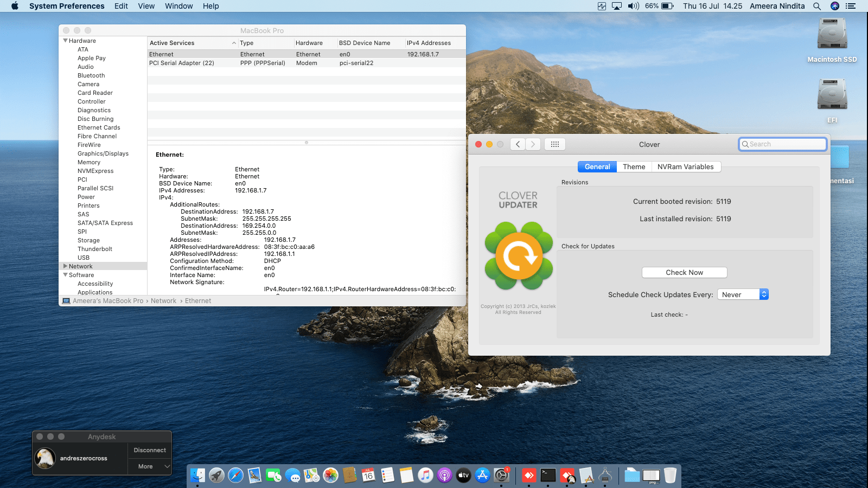Viewport: 868px width, 488px height.
Task: Open Spotlight search in the menu bar
Action: coord(817,6)
